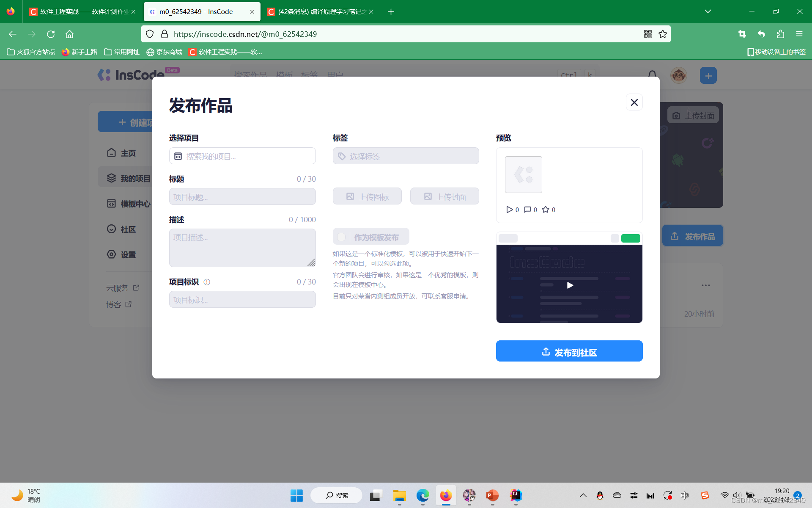Open IntelliJ IDEA from the taskbar

[516, 495]
